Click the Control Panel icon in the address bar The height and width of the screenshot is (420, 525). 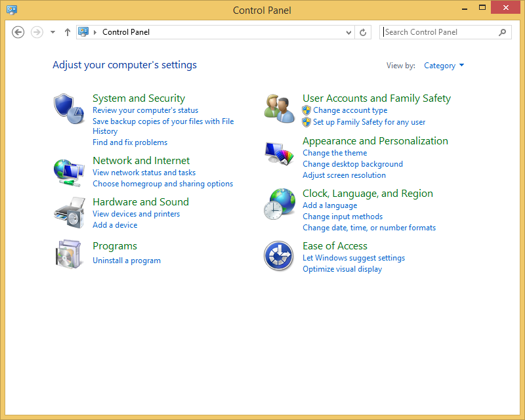[x=83, y=31]
